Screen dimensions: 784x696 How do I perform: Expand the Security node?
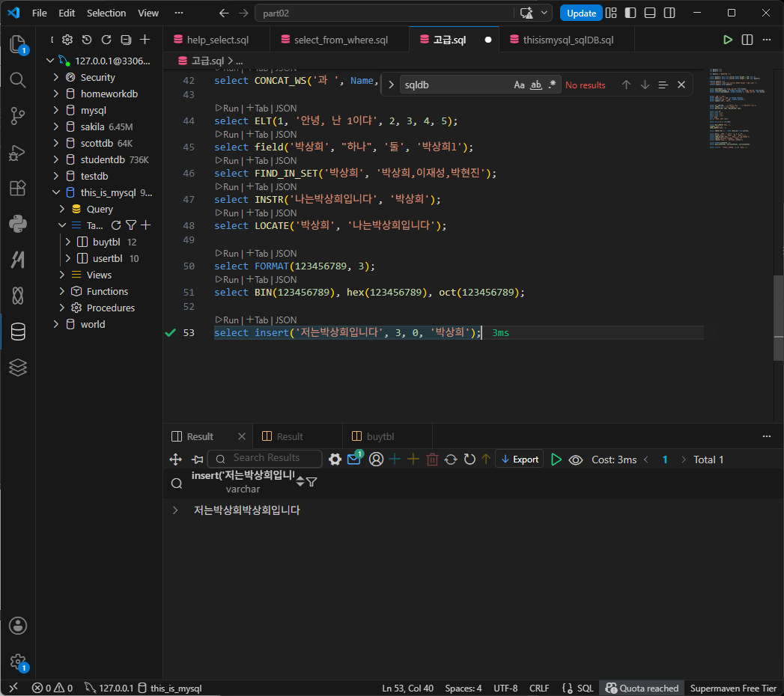pos(56,77)
